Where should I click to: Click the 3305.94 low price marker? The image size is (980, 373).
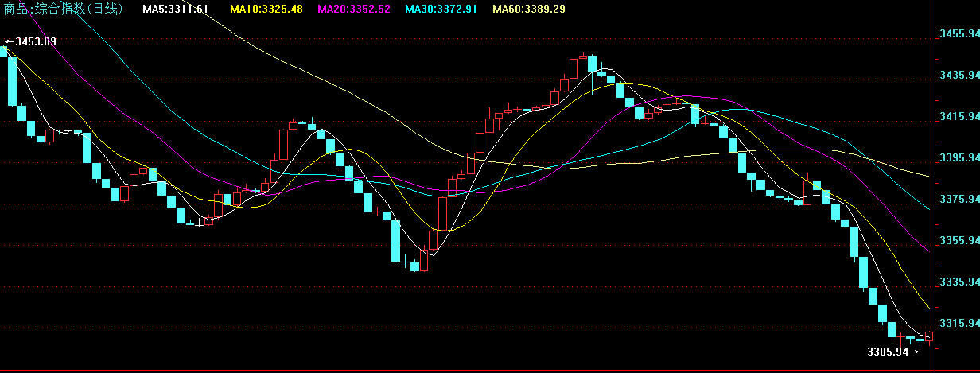(x=887, y=352)
